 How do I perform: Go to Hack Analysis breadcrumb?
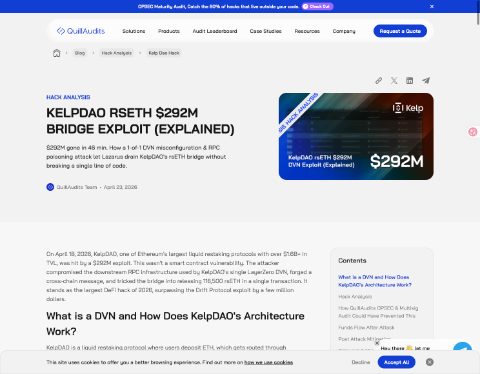(x=117, y=53)
